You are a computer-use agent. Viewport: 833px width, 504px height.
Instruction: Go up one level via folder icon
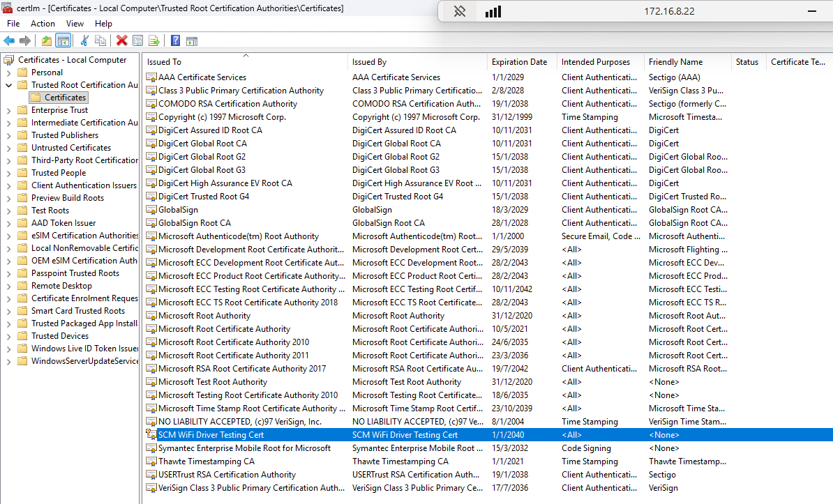point(47,41)
